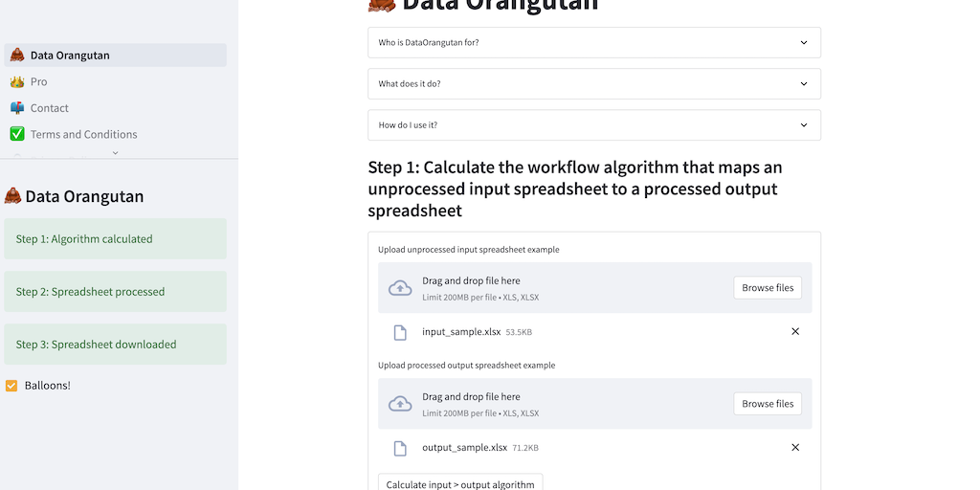
Task: Click the file icon next to output_sample.xlsx
Action: [401, 448]
